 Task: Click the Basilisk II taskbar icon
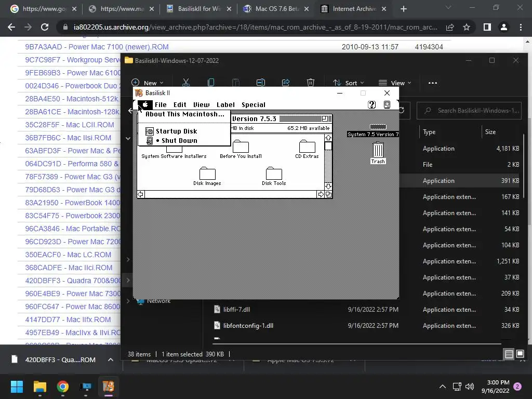(109, 387)
